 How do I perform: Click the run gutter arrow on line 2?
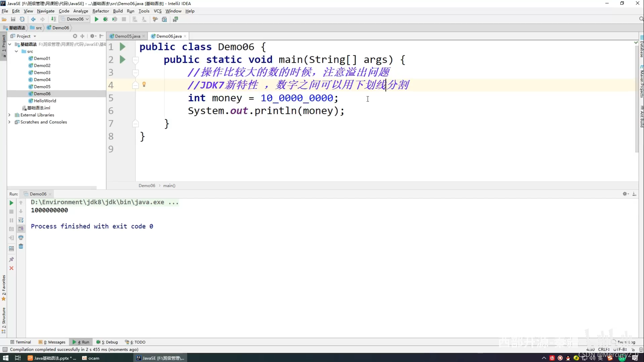tap(122, 60)
